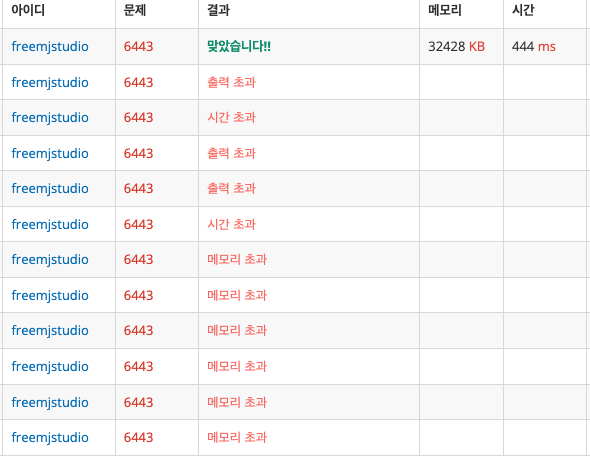The width and height of the screenshot is (590, 460).
Task: Open freemjstudio in the first 메모리 초과 row
Action: click(x=50, y=260)
